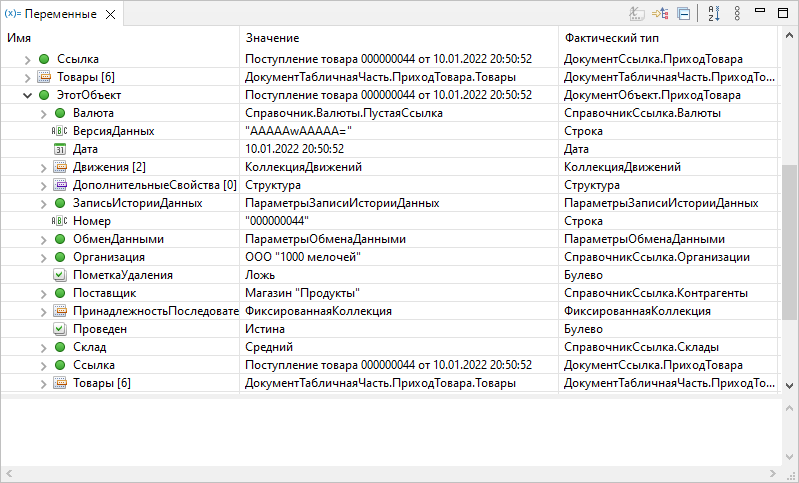
Task: Open the view menu three-dots icon
Action: 737,14
